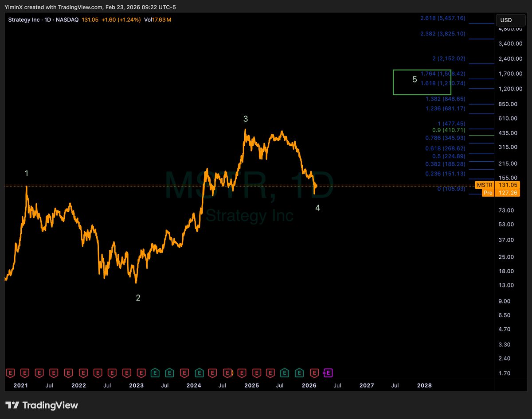Click the 2024 time axis label
Viewport: 532px width, 419px height.
(x=194, y=385)
